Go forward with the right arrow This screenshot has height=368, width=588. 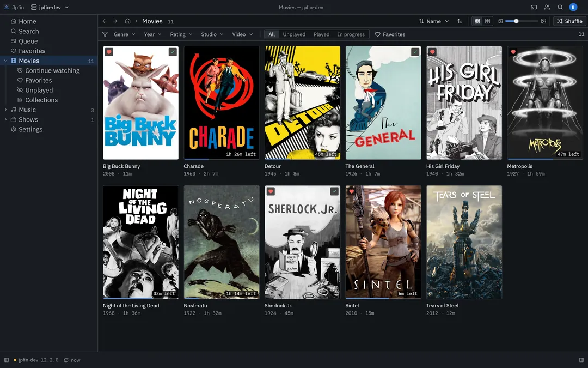point(115,21)
